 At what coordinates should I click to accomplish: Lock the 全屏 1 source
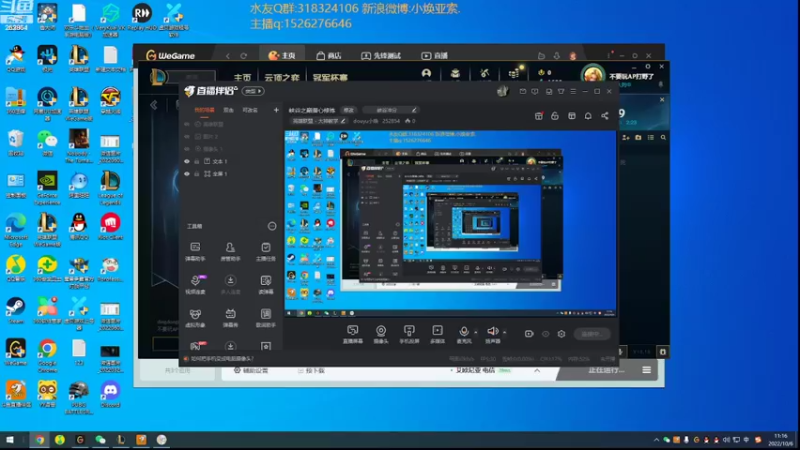[x=196, y=174]
